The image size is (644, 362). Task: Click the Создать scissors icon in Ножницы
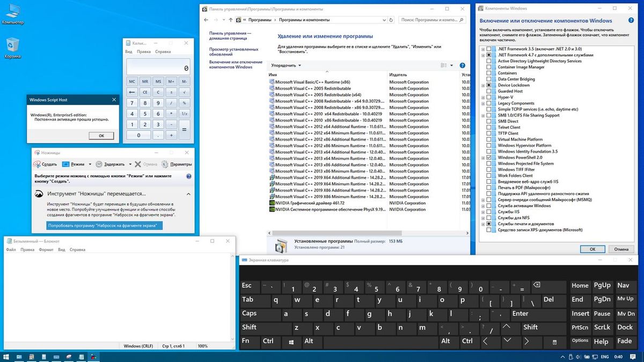point(37,164)
